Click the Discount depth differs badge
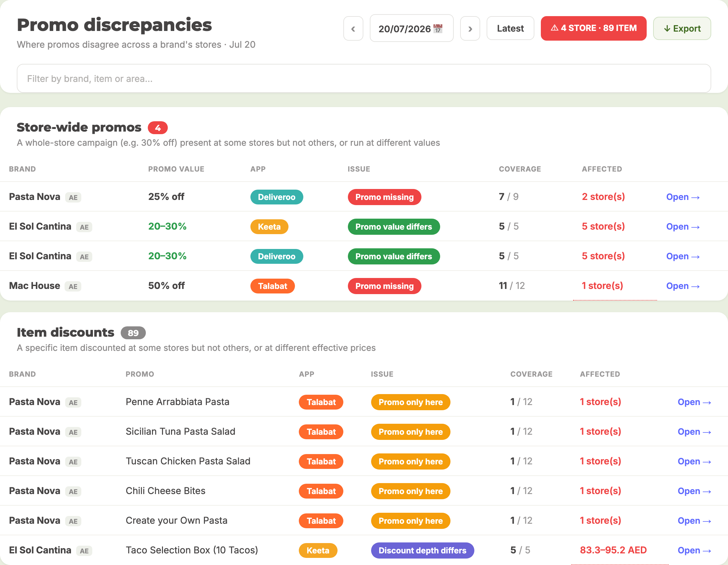This screenshot has width=728, height=565. pos(422,550)
